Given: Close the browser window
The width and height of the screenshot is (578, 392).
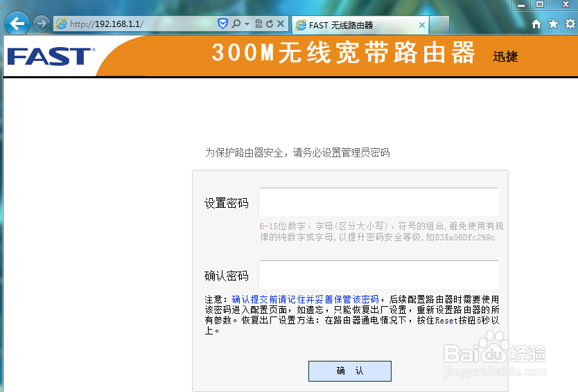Looking at the screenshot, I should (566, 5).
